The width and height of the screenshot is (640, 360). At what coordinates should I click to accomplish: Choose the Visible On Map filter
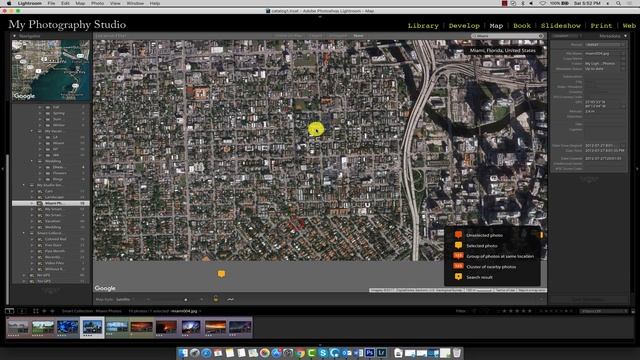pyautogui.click(x=289, y=36)
